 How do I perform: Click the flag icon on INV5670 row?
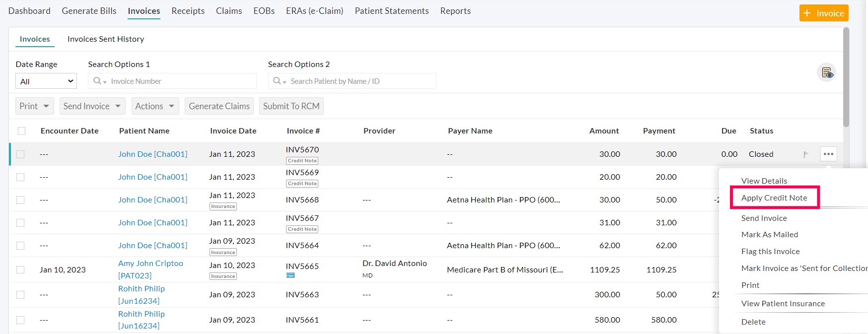(805, 154)
